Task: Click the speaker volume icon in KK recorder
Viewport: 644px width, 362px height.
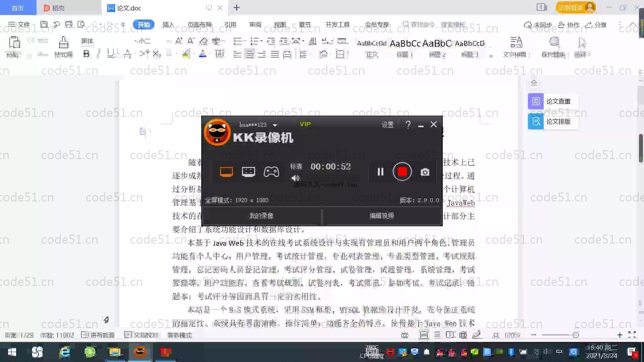Action: click(x=295, y=178)
